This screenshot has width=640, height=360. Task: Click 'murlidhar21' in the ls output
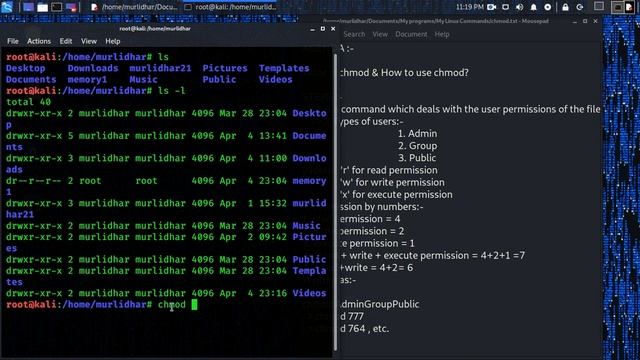click(160, 68)
